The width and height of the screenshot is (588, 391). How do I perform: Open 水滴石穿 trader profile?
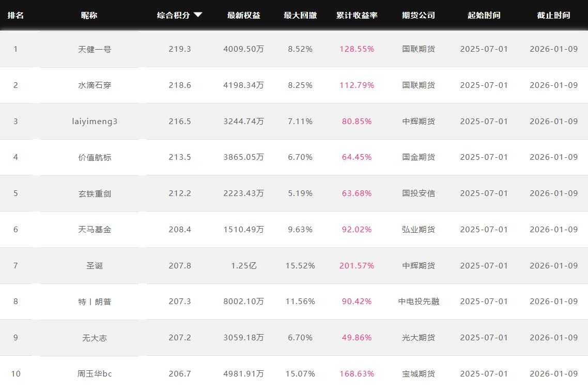[95, 85]
